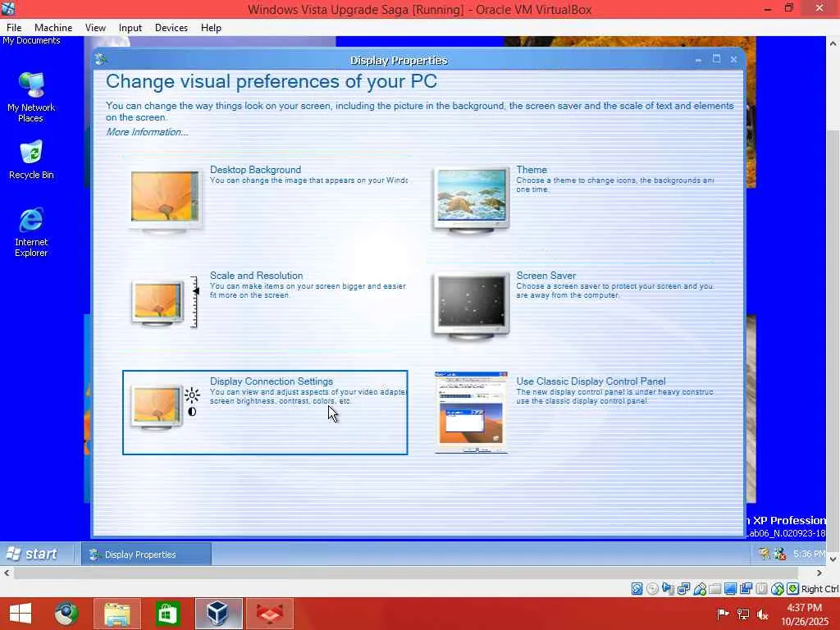Open the VirtualBox Help menu
The height and width of the screenshot is (630, 840).
pos(211,28)
